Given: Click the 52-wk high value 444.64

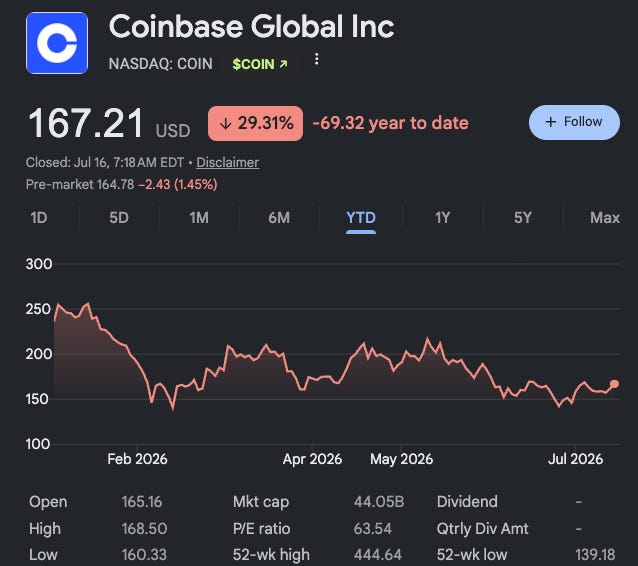Looking at the screenshot, I should coord(378,555).
